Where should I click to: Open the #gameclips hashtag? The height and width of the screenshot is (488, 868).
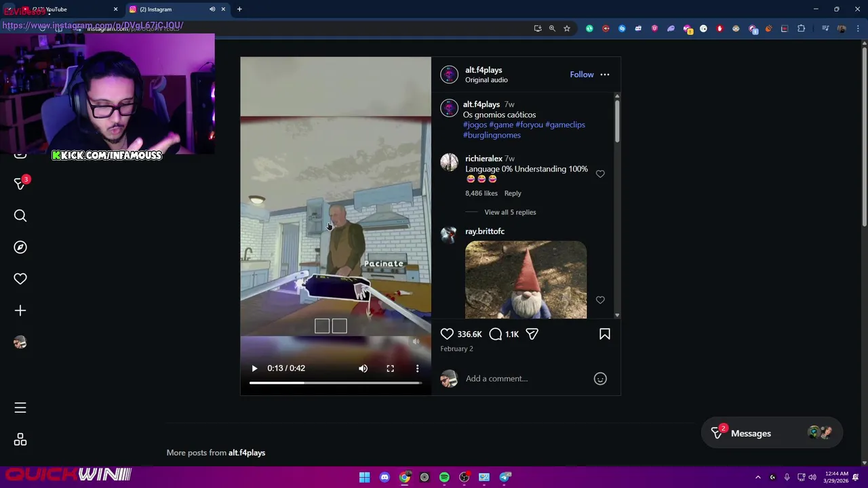[x=565, y=125]
